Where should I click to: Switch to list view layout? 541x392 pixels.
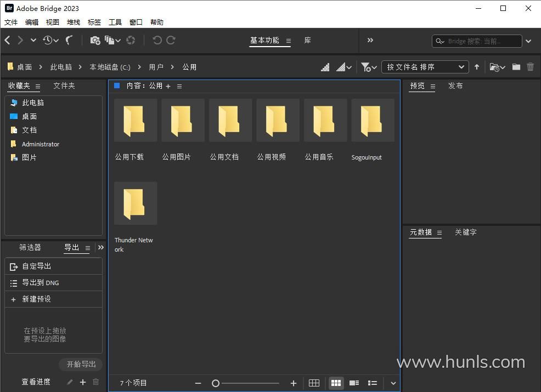(x=373, y=383)
